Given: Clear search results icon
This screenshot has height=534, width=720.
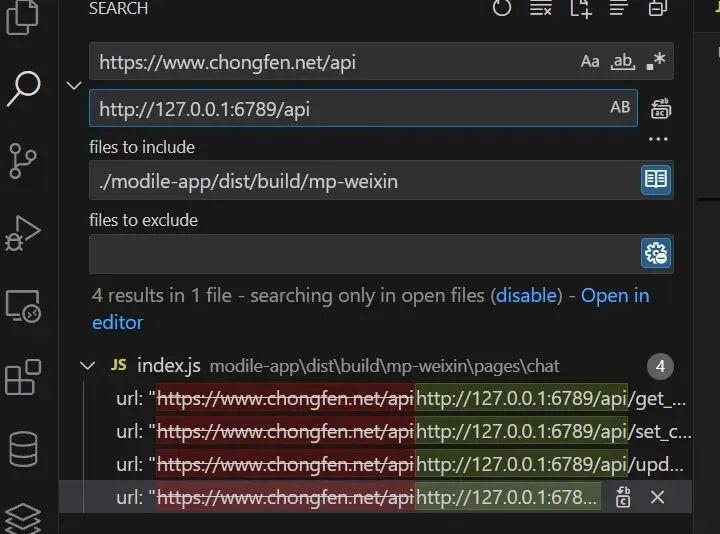Looking at the screenshot, I should [540, 8].
